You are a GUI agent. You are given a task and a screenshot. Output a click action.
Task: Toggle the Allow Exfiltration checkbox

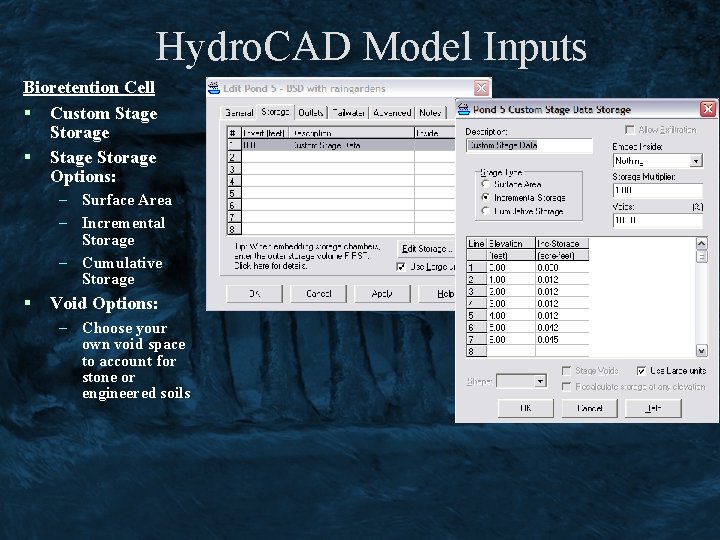point(630,130)
